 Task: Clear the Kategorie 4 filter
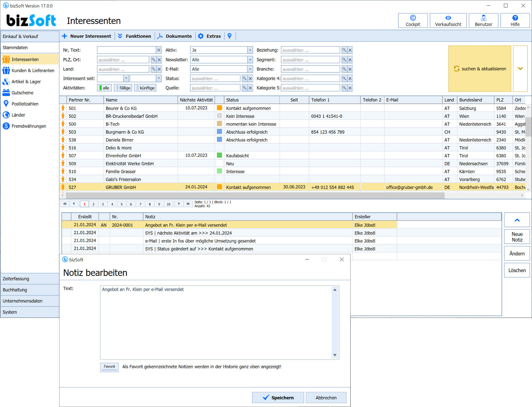[350, 78]
